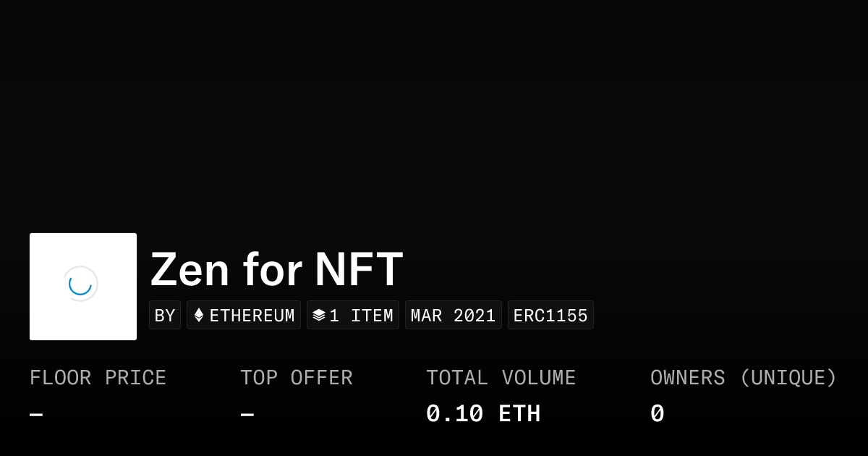Click the dash value under Top Offer

pos(247,415)
